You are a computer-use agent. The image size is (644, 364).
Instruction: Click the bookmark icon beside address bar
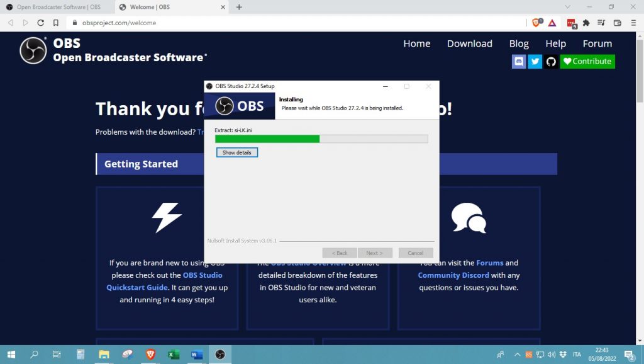pyautogui.click(x=56, y=23)
